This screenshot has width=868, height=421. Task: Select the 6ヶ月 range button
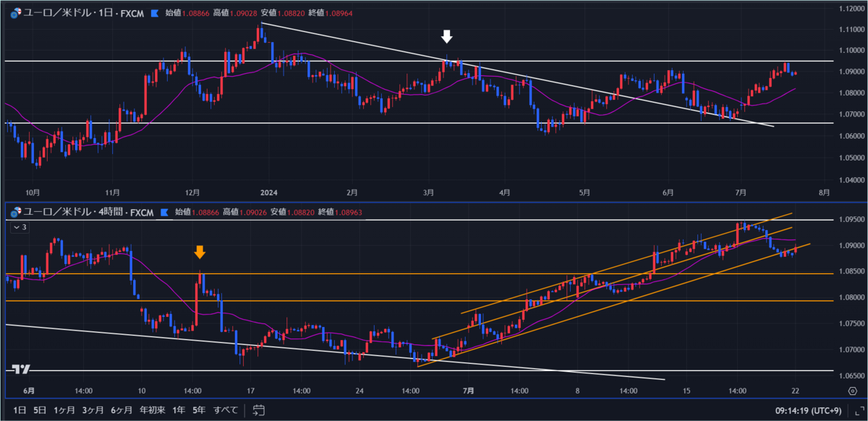pos(120,410)
